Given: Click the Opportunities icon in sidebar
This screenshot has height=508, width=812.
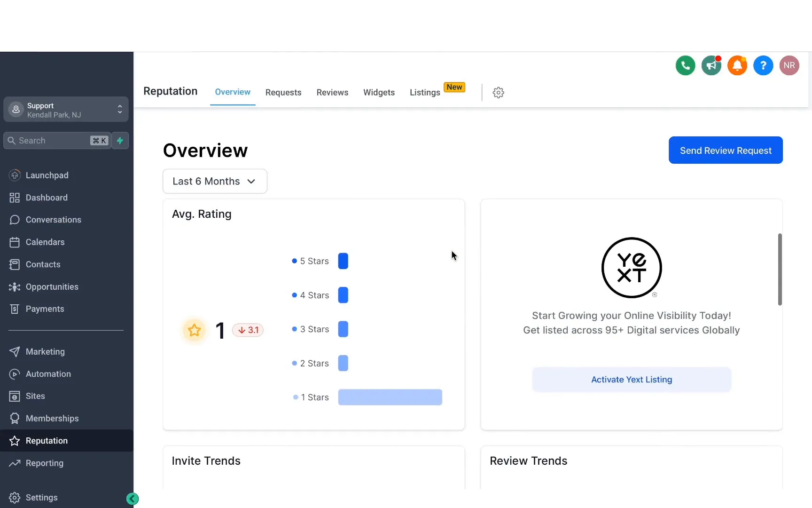Looking at the screenshot, I should pos(15,286).
